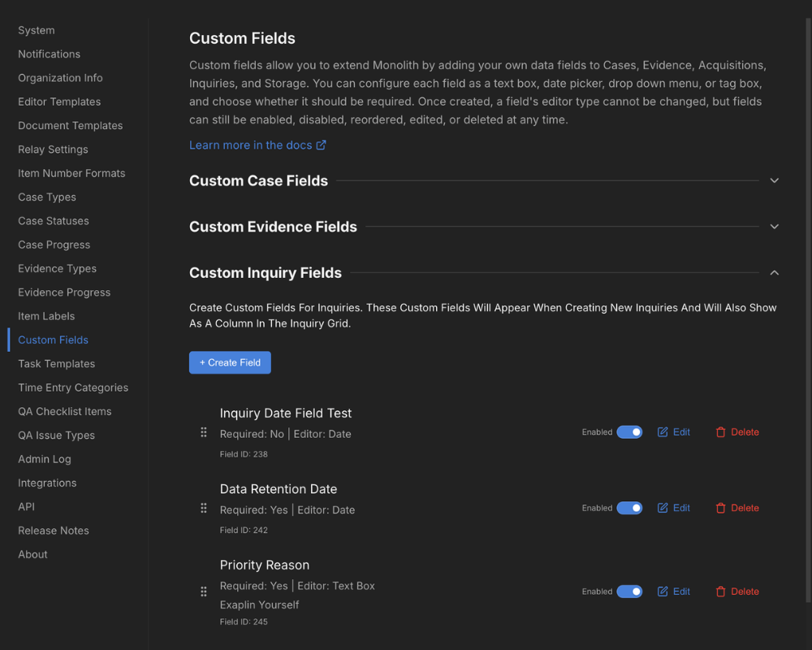Open the Learn more in the docs link
Viewport: 812px width, 650px height.
pos(252,145)
